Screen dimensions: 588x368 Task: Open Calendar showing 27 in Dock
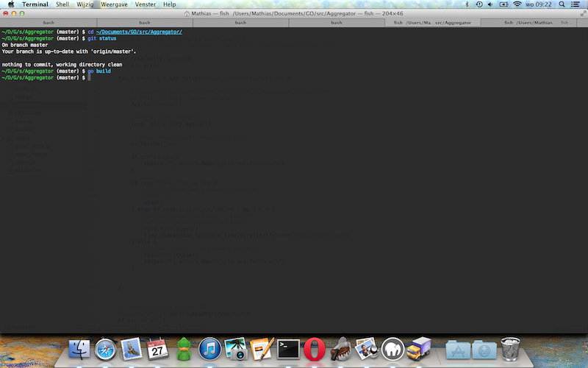[157, 349]
